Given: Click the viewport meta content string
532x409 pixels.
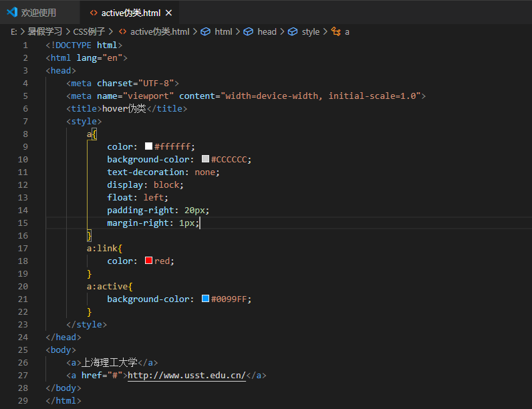Looking at the screenshot, I should click(321, 96).
